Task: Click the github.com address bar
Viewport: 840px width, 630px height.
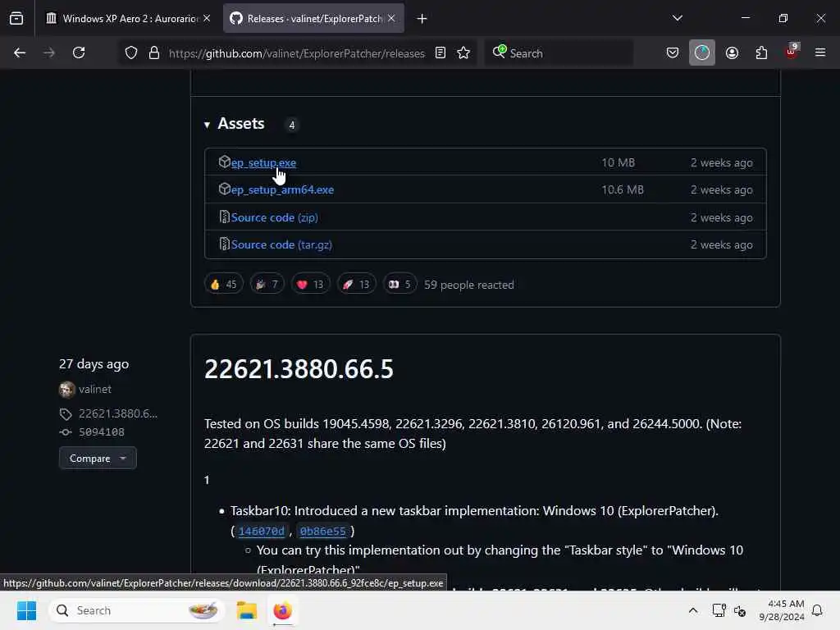Action: tap(296, 53)
